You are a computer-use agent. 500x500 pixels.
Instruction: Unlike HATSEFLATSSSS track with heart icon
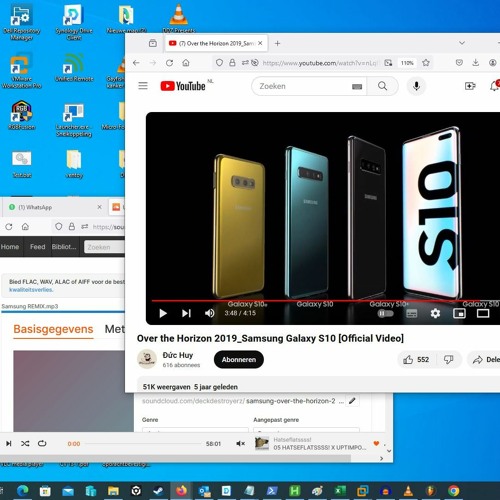pyautogui.click(x=376, y=443)
